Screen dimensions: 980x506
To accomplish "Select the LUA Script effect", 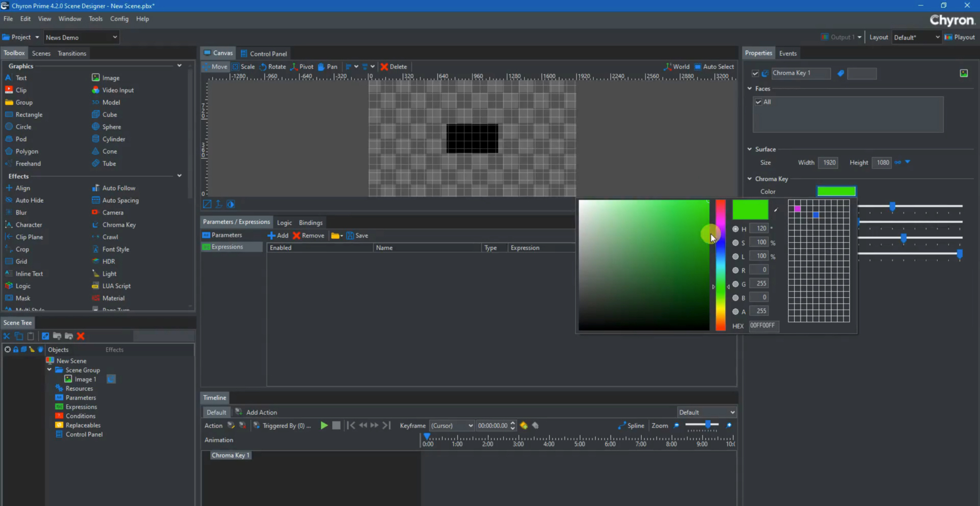I will click(x=116, y=286).
